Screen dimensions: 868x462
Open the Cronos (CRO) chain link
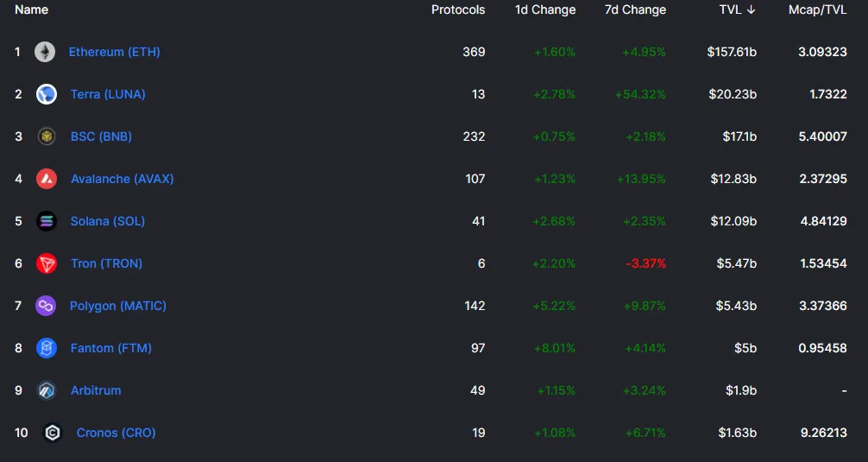116,433
